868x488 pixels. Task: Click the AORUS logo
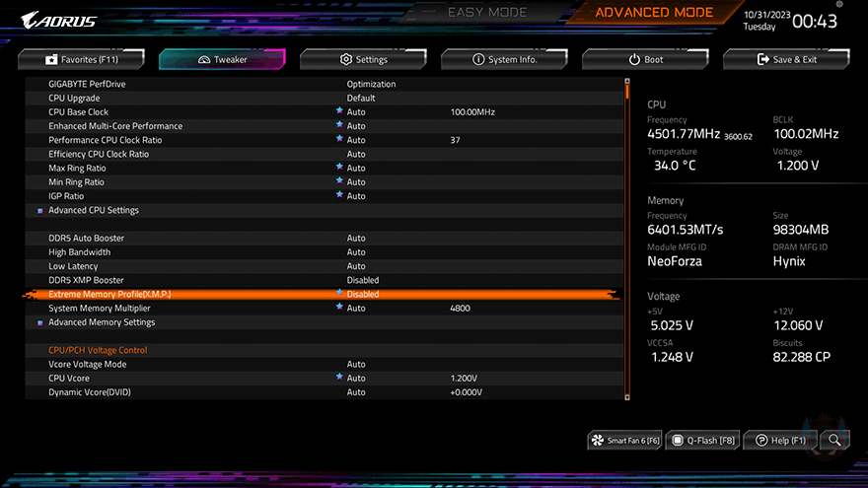58,21
